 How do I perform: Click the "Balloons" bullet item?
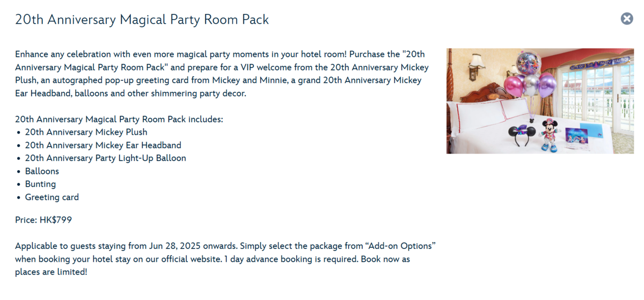coord(42,171)
